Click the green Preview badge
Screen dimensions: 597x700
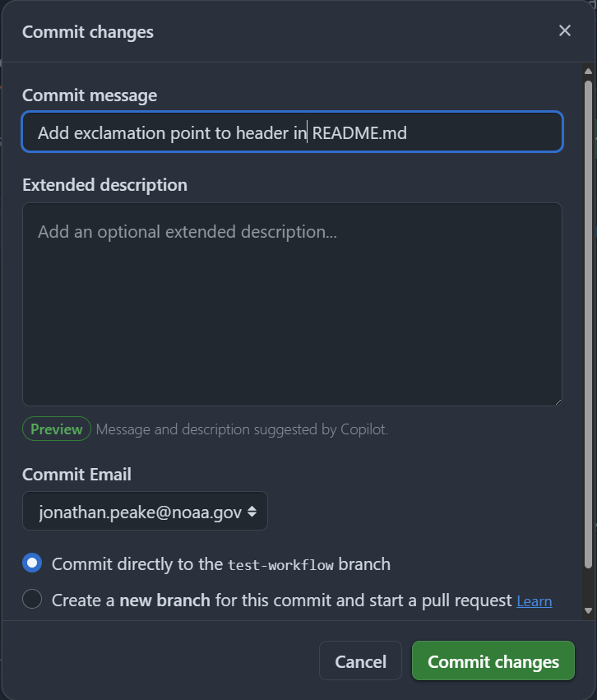(x=57, y=429)
